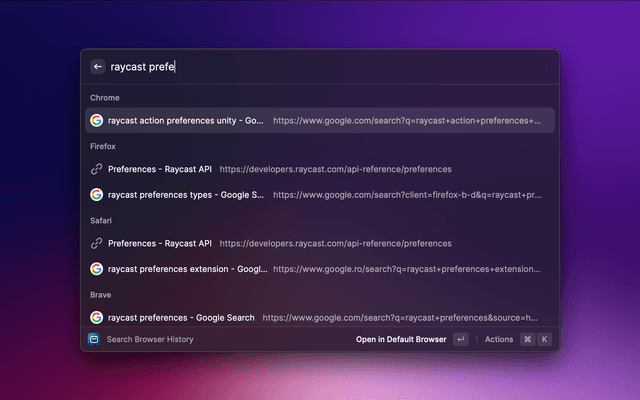Click the back arrow button

pyautogui.click(x=98, y=67)
